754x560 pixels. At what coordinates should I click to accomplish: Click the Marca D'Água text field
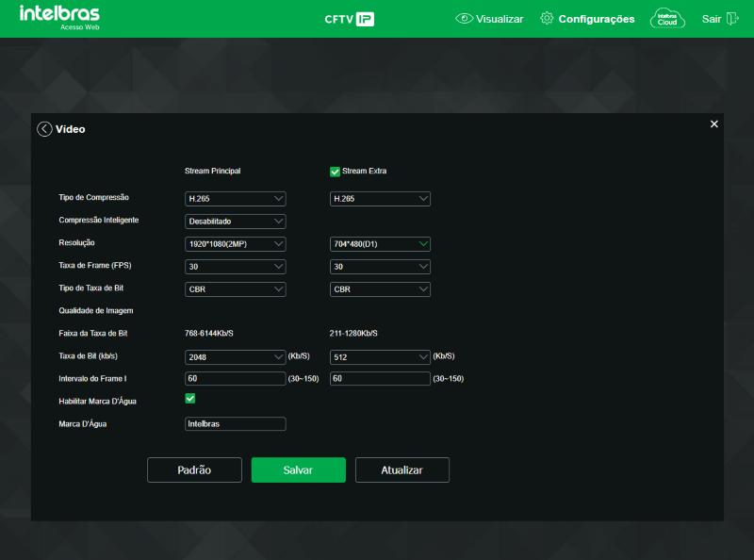tap(235, 424)
